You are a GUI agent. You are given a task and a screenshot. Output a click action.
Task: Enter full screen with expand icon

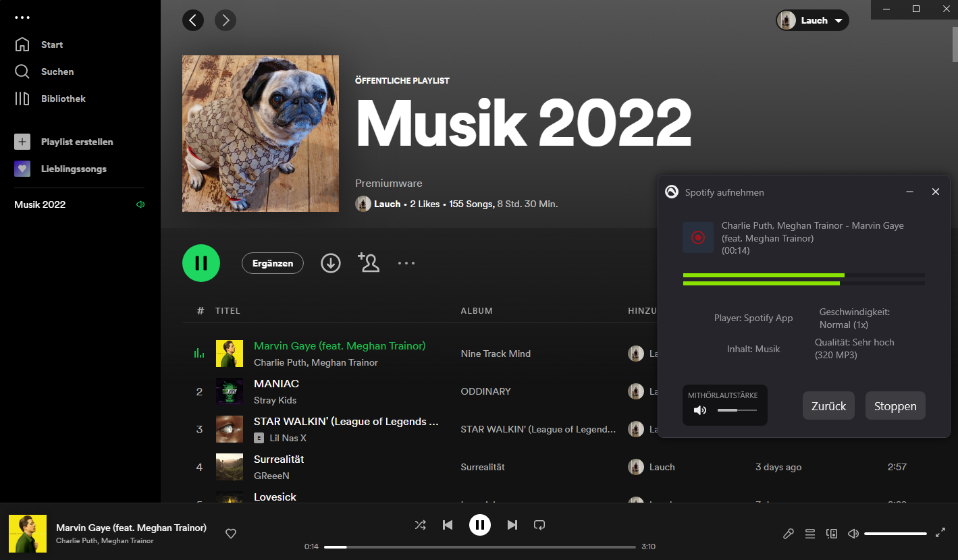click(x=940, y=533)
